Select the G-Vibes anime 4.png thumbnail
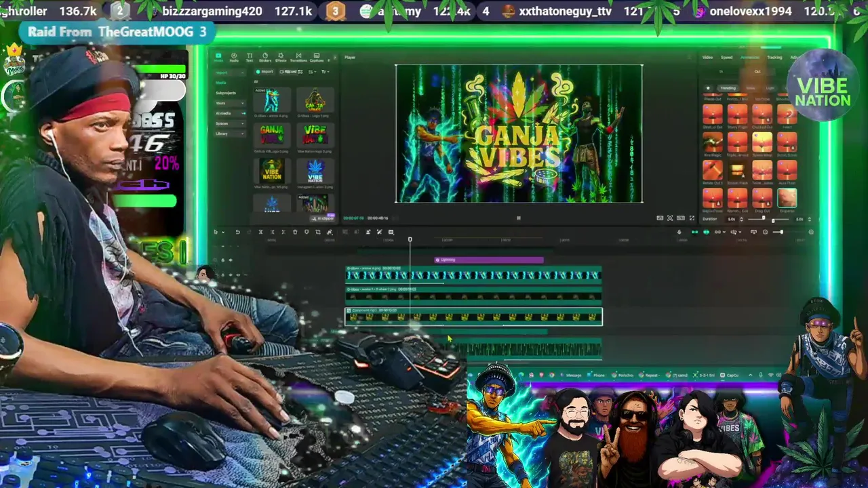868x488 pixels. coord(272,100)
